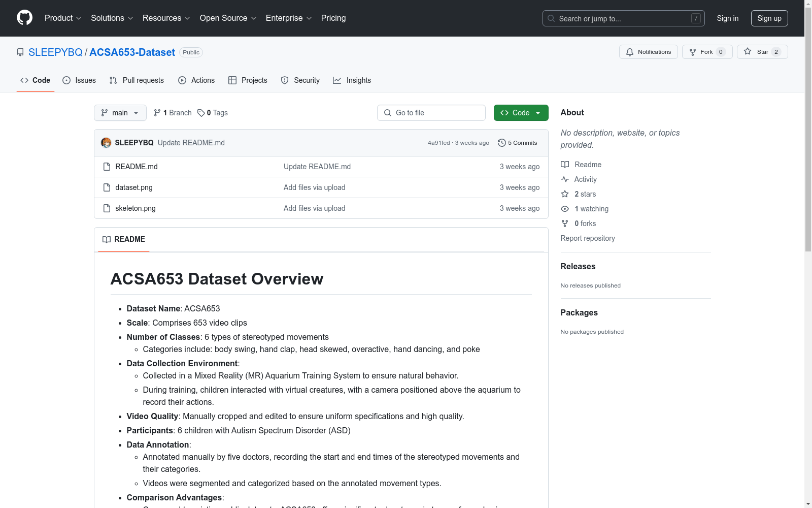
Task: Expand the Enterprise menu
Action: [x=289, y=18]
